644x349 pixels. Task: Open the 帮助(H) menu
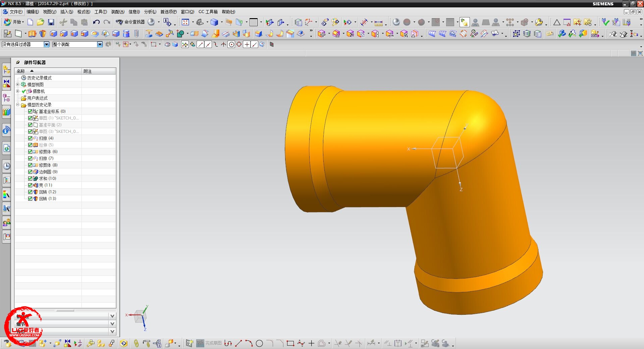click(228, 12)
